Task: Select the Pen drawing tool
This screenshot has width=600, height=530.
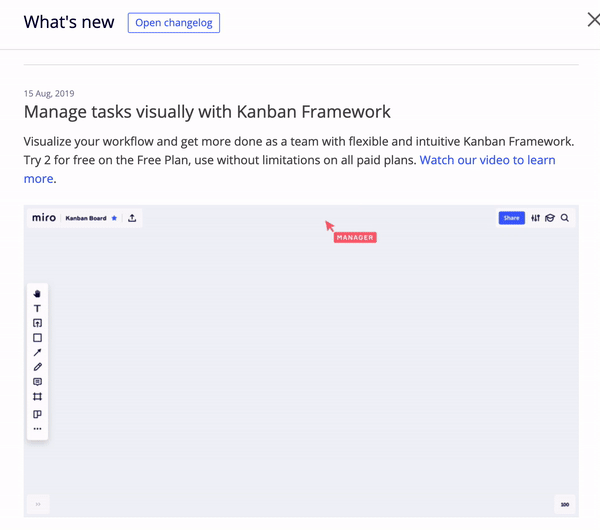Action: [37, 367]
